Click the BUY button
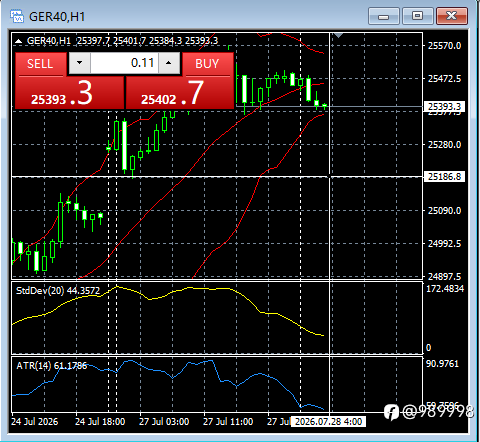This screenshot has width=480, height=442. [207, 64]
